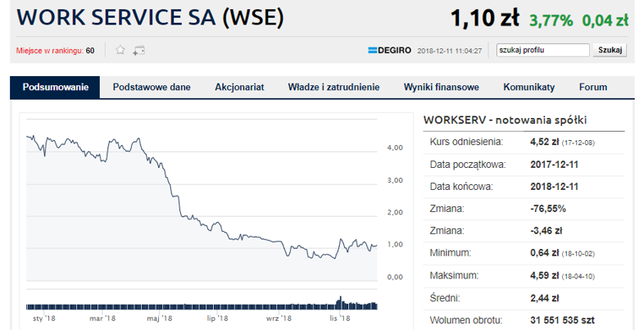This screenshot has width=644, height=330.
Task: Switch to Podstawowe dane tab
Action: pyautogui.click(x=152, y=87)
